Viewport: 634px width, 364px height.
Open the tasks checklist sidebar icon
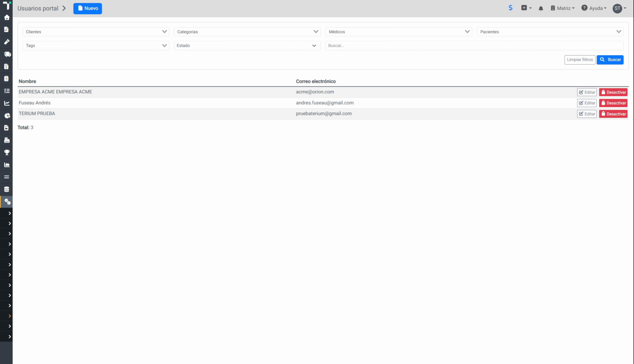pos(7,91)
